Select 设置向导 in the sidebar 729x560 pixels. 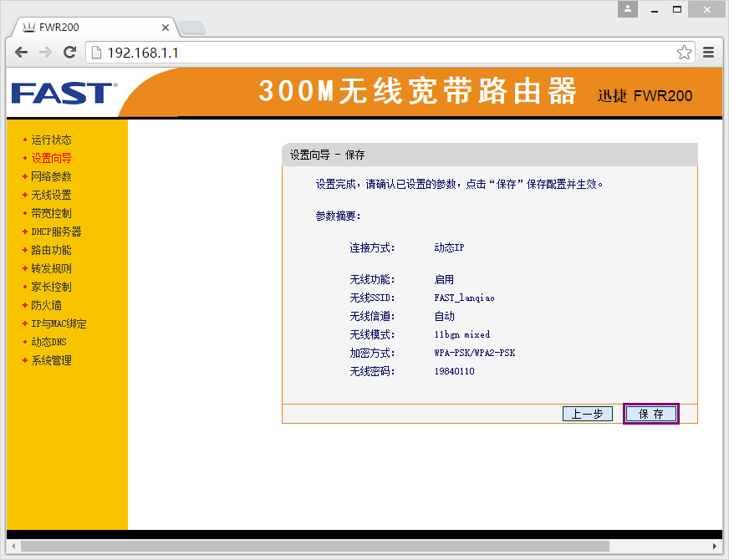click(51, 158)
